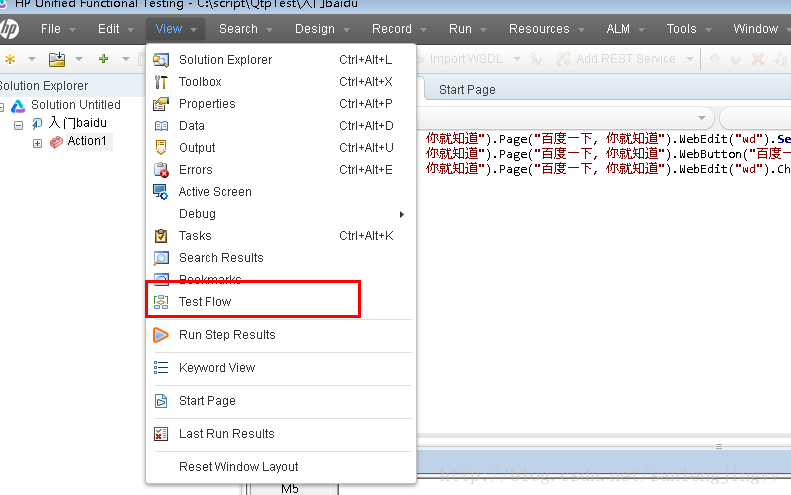Screen dimensions: 791x495
Task: Click the Solution Untitled tree icon
Action: [x=18, y=105]
